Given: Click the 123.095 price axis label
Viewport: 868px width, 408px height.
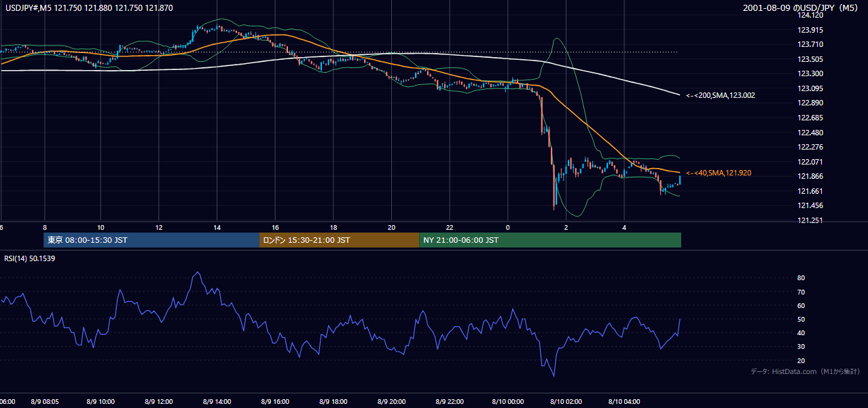Looking at the screenshot, I should [x=811, y=88].
